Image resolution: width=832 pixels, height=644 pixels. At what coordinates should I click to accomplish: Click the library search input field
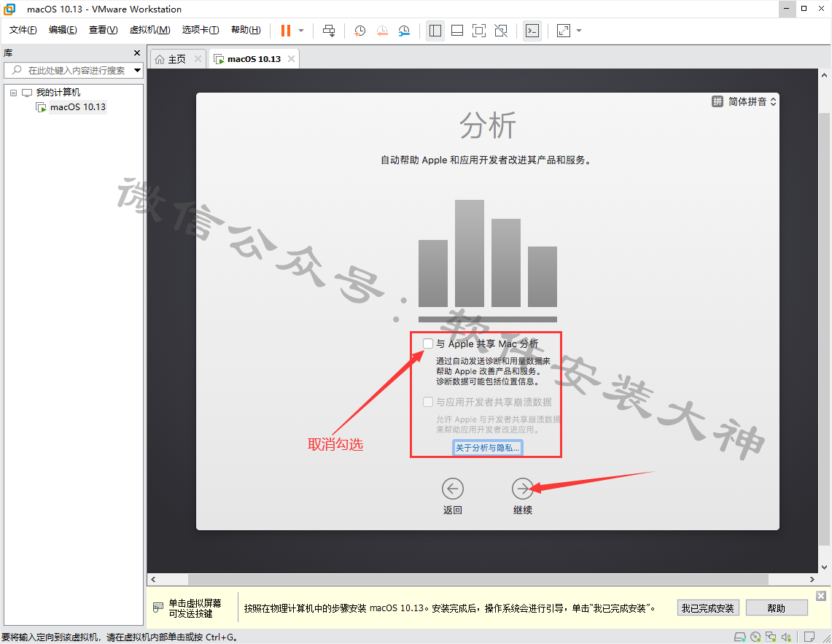73,70
